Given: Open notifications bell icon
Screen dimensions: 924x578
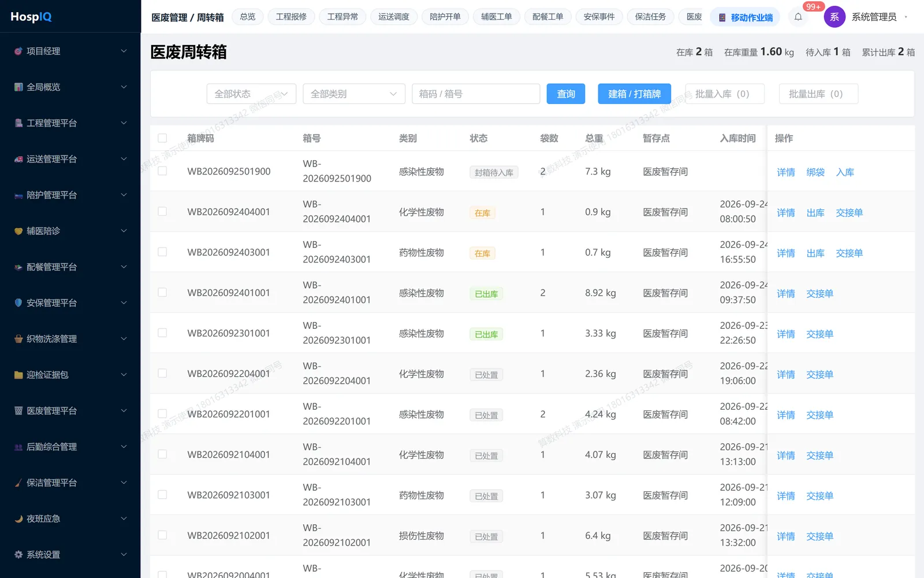Looking at the screenshot, I should click(798, 17).
